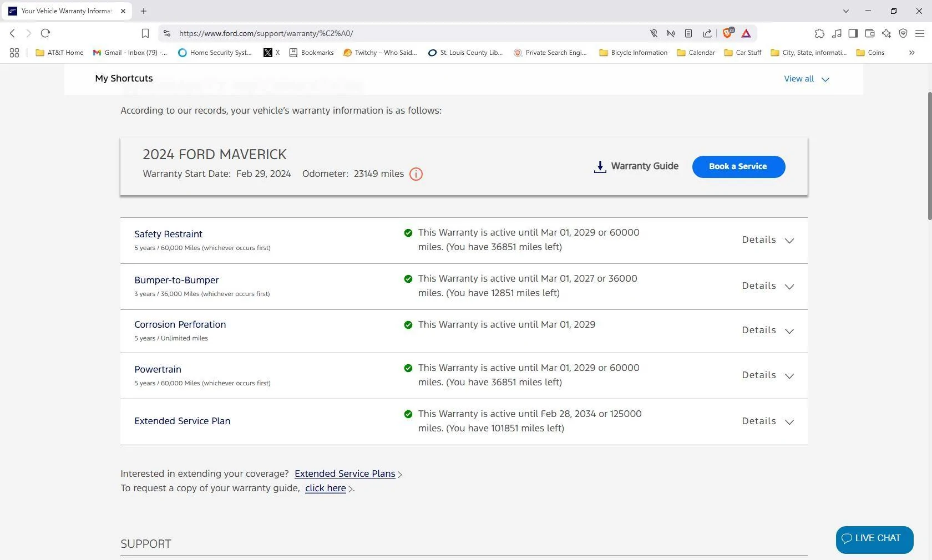
Task: Download the Warranty Guide
Action: 636,166
